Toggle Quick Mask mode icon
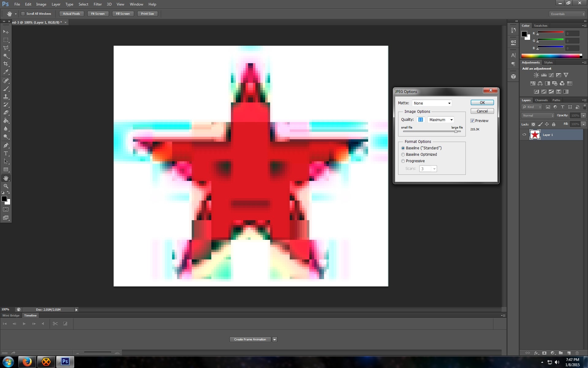The height and width of the screenshot is (368, 588). (6, 209)
